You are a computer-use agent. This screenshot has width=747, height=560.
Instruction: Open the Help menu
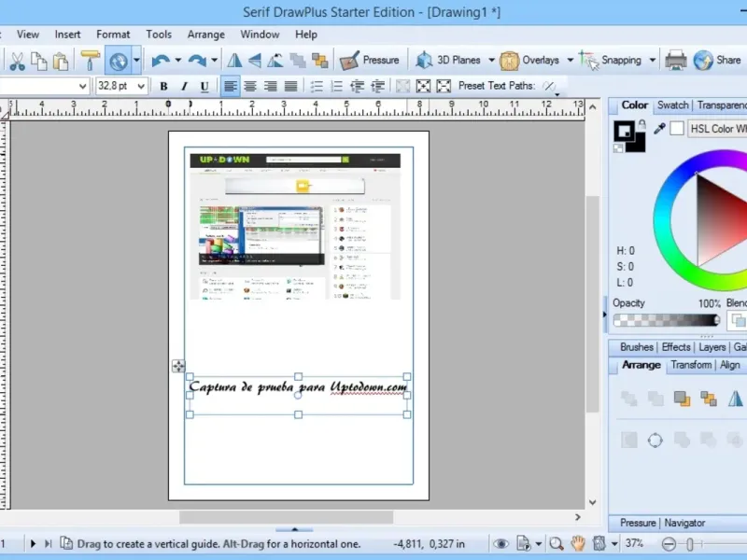(x=306, y=35)
